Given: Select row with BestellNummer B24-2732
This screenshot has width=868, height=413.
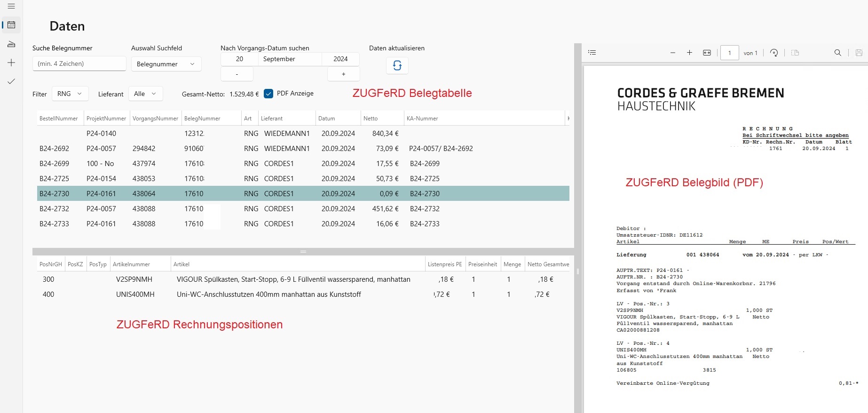Looking at the screenshot, I should tap(303, 209).
